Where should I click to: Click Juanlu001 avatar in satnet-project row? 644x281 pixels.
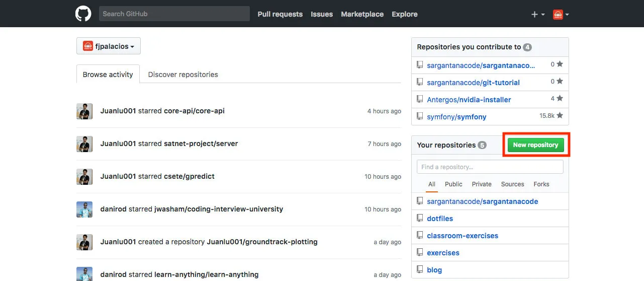click(x=84, y=144)
